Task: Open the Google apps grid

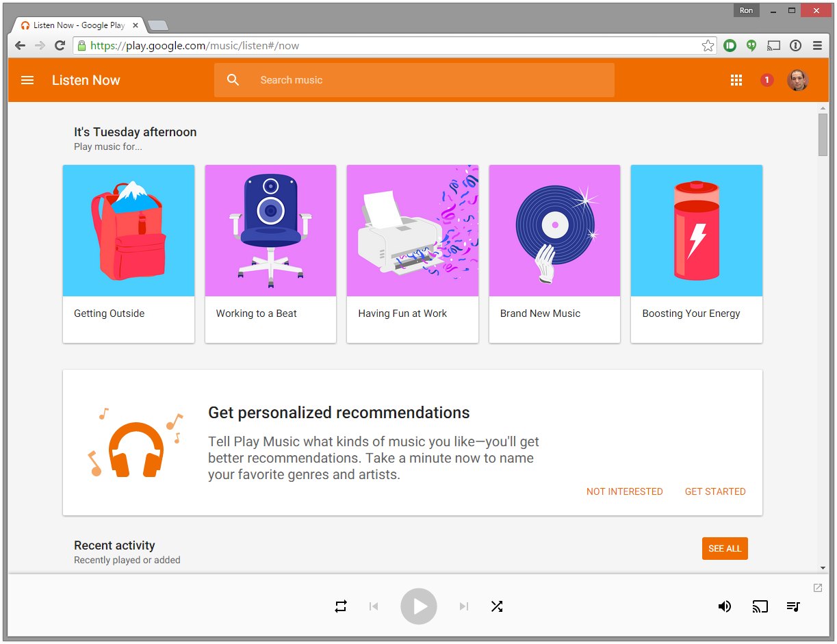Action: [736, 80]
